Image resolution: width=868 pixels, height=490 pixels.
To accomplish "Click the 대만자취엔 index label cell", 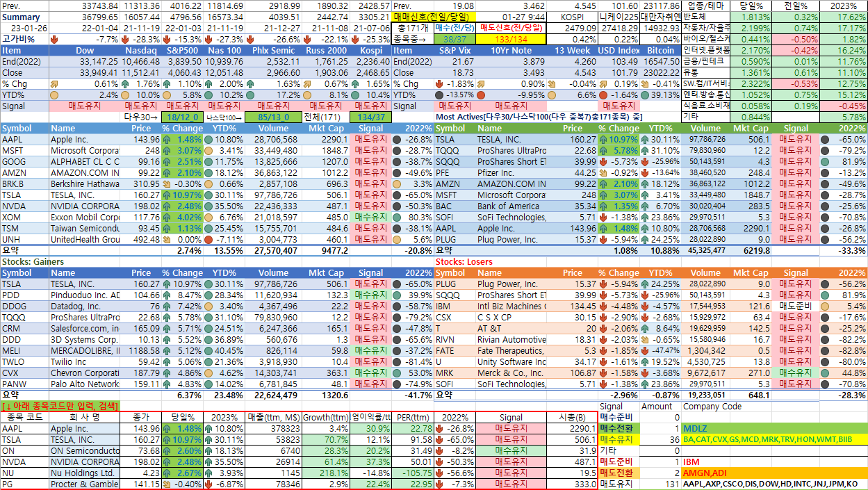I will [660, 17].
